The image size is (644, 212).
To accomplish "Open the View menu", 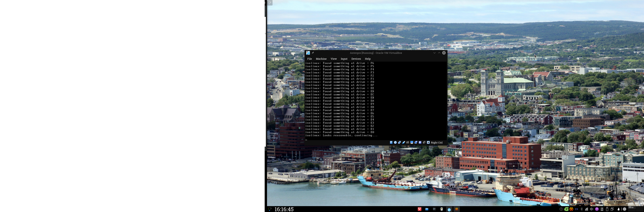I will [x=334, y=59].
